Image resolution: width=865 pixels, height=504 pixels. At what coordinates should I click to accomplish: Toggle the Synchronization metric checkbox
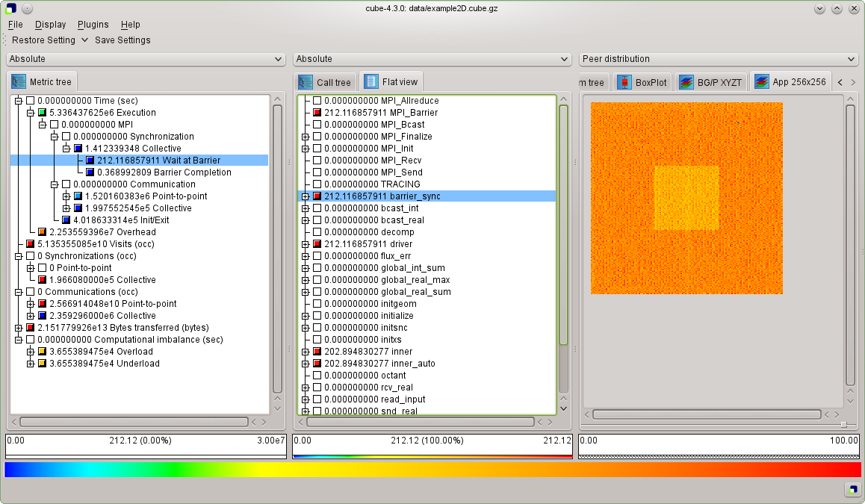66,137
